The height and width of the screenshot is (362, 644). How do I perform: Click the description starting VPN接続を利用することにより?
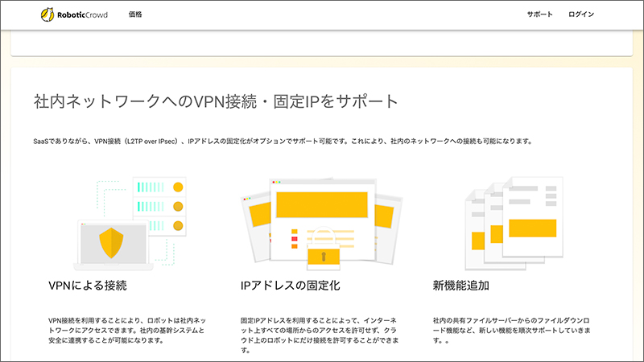click(127, 331)
